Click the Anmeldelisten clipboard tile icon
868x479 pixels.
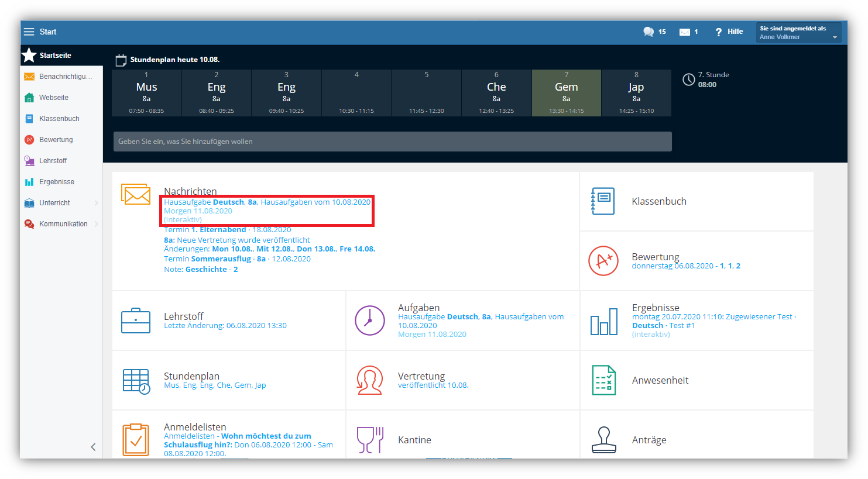click(x=136, y=440)
